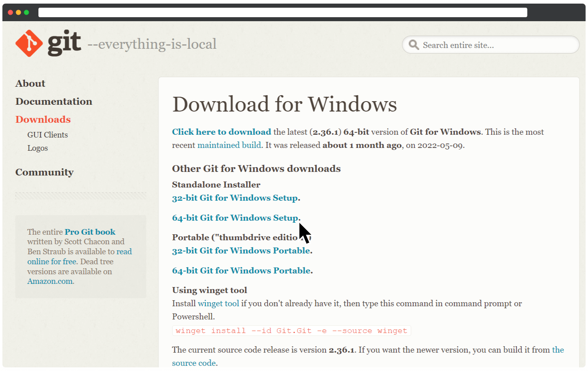The height and width of the screenshot is (371, 588).
Task: Focus the browser address bar
Action: pos(283,12)
